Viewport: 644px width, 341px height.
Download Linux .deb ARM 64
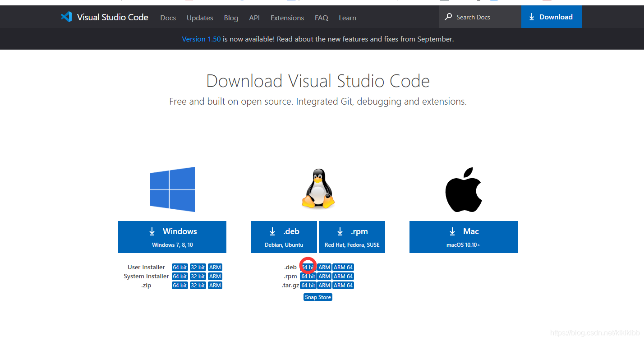pos(343,267)
